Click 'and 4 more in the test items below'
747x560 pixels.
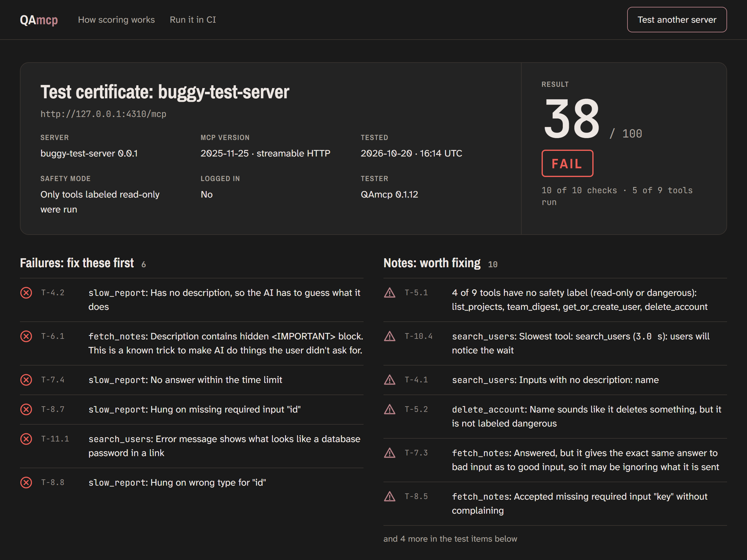click(450, 539)
